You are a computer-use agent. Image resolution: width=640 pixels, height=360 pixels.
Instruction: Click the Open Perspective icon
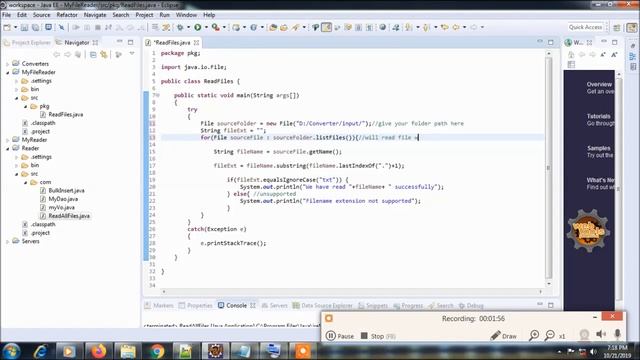617,27
